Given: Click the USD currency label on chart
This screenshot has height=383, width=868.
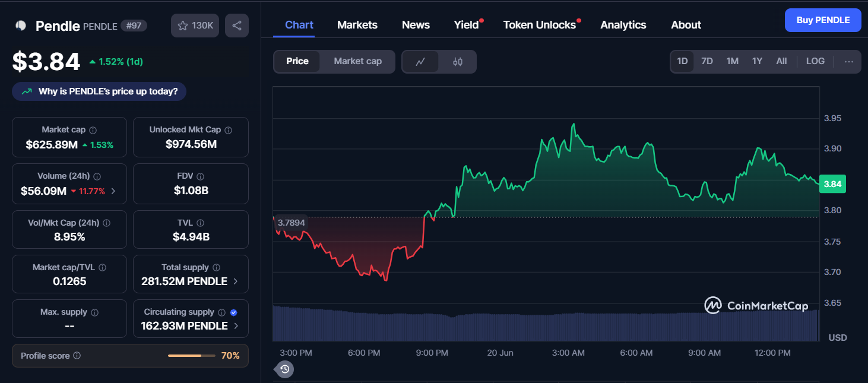Looking at the screenshot, I should coord(838,338).
